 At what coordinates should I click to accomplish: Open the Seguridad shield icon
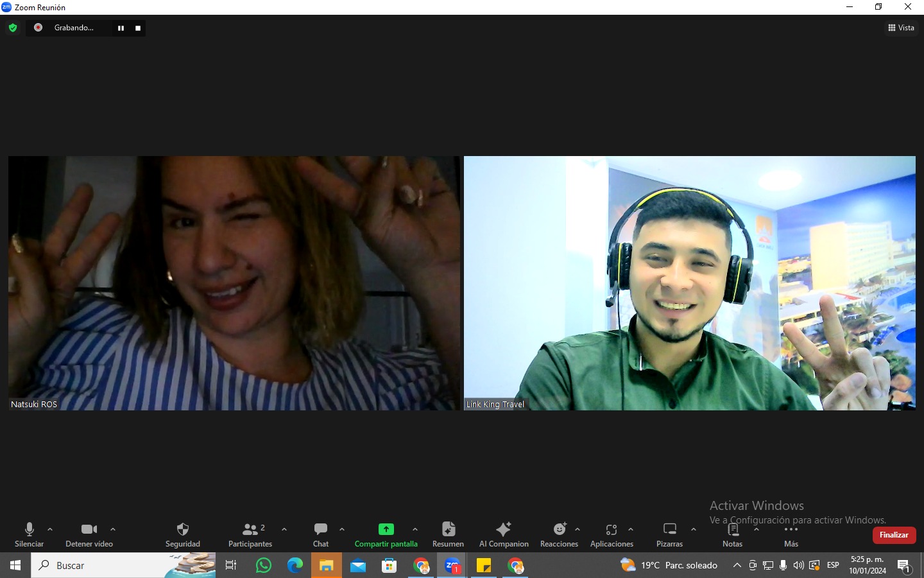(x=183, y=530)
